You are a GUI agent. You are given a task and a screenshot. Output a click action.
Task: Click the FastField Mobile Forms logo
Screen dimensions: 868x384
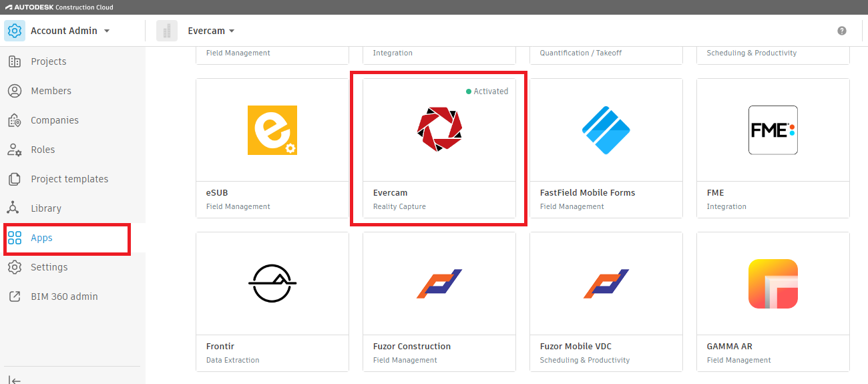pos(606,130)
